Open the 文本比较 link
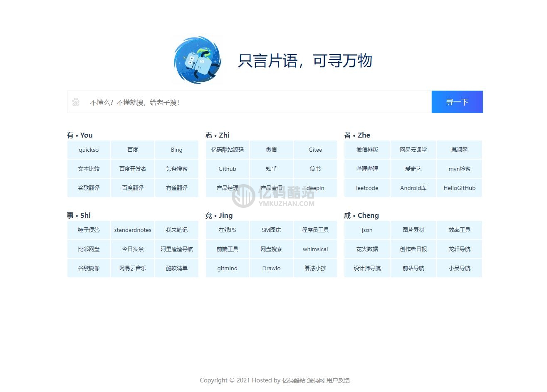This screenshot has width=547, height=392. tap(89, 169)
